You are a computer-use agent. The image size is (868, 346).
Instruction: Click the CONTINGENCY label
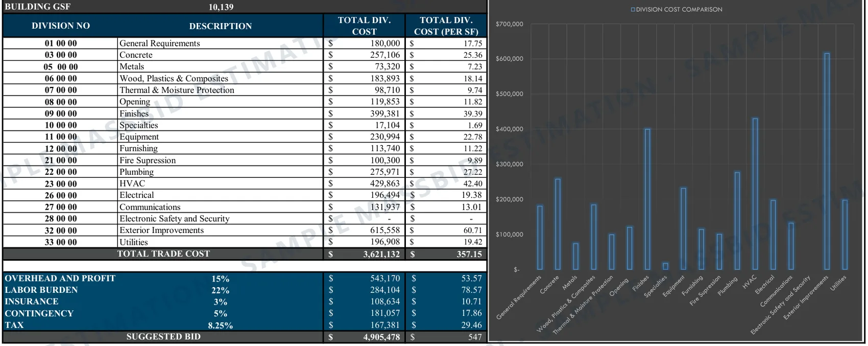coord(39,313)
